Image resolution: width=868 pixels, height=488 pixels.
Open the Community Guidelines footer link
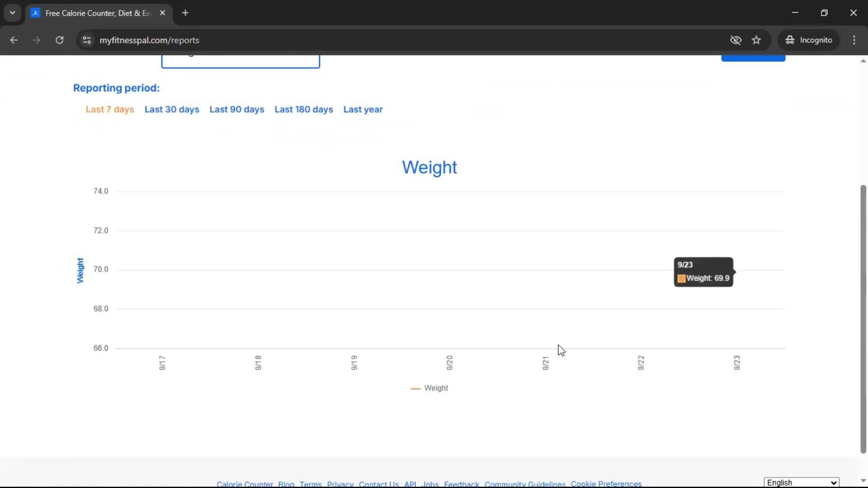click(x=525, y=484)
